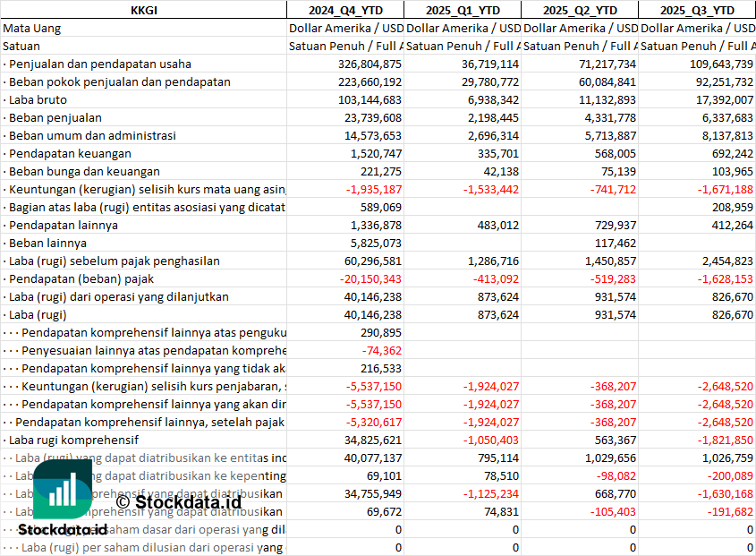Select value -200,089
Image resolution: width=756 pixels, height=556 pixels.
[730, 475]
